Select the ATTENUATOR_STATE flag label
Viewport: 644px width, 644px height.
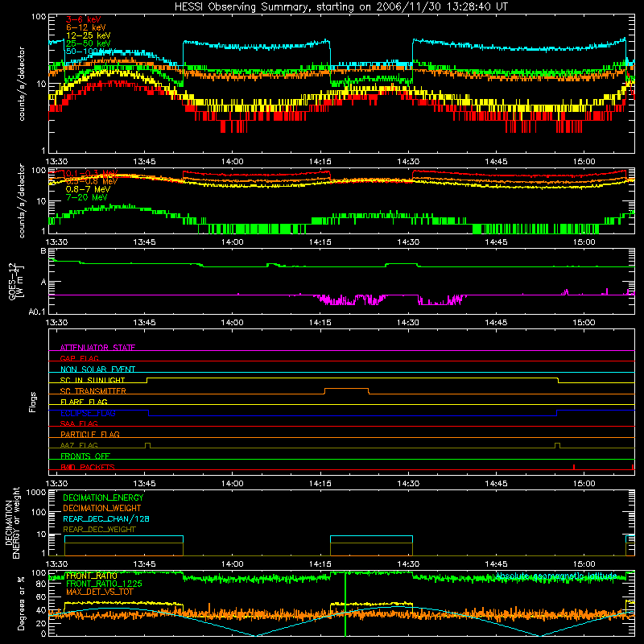click(97, 348)
